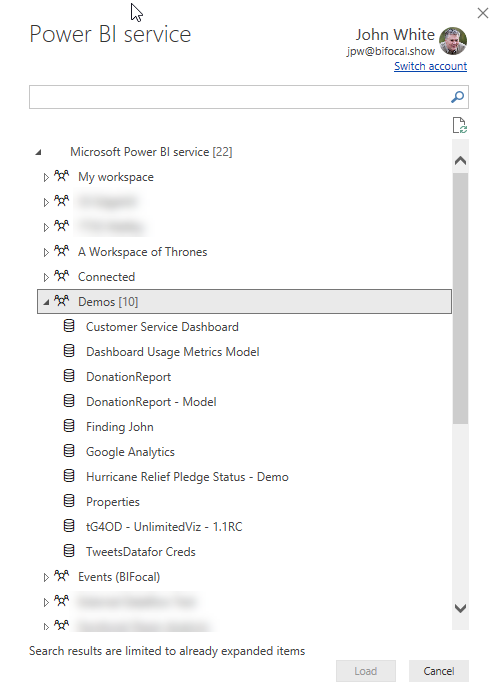
Task: Click the scrollbar up arrow
Action: (x=460, y=160)
